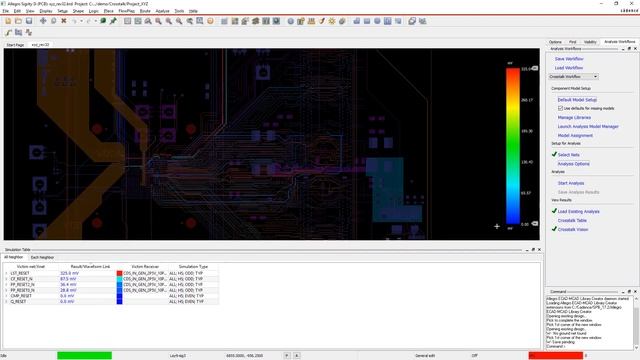
Task: Expand the LST_RESET row
Action: click(6, 273)
